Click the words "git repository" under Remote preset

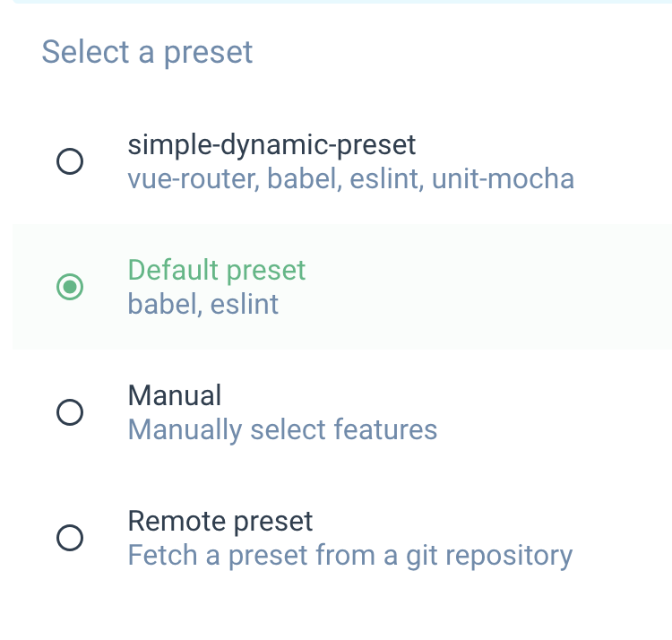[503, 556]
